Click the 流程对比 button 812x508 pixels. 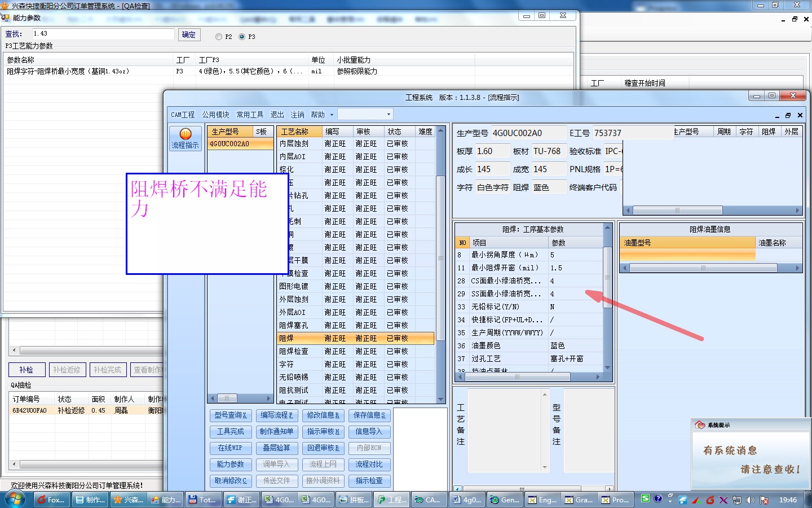[x=369, y=464]
